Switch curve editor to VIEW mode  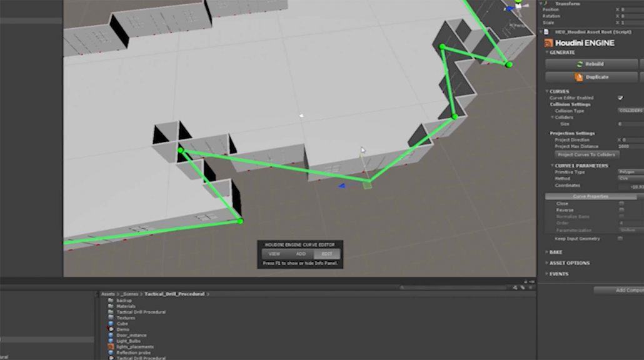pos(274,254)
